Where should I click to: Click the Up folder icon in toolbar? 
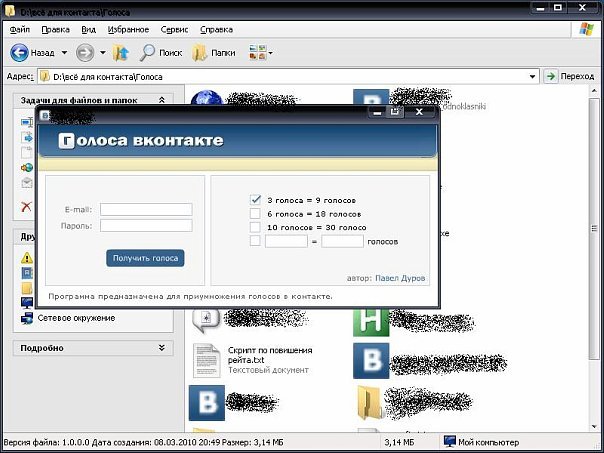121,52
